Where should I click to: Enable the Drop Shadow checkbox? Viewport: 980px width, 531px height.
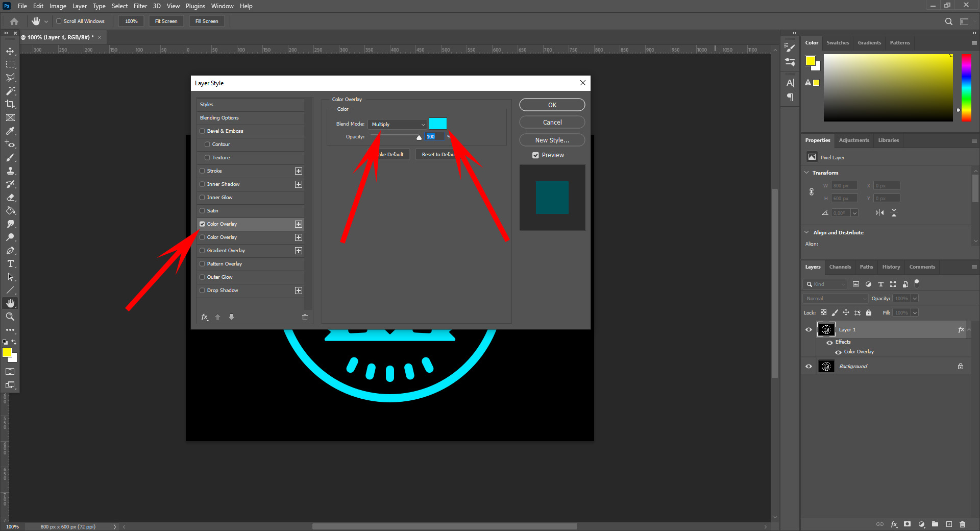(202, 291)
